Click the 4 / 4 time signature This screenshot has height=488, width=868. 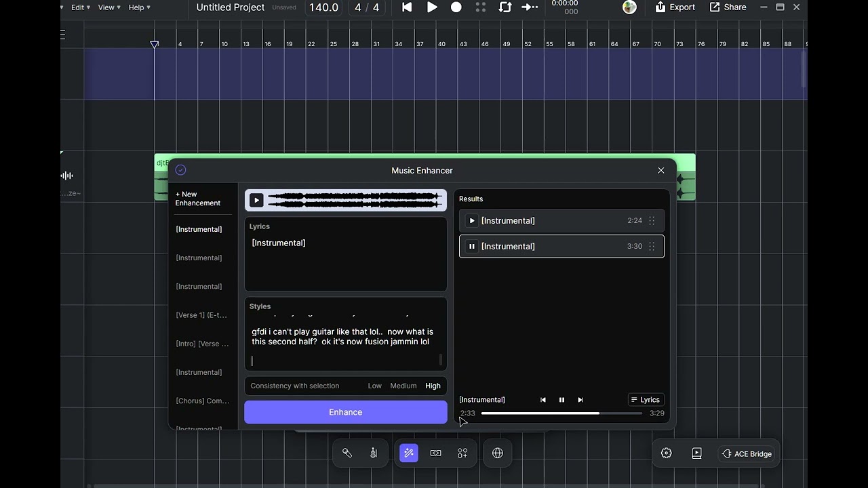[367, 7]
